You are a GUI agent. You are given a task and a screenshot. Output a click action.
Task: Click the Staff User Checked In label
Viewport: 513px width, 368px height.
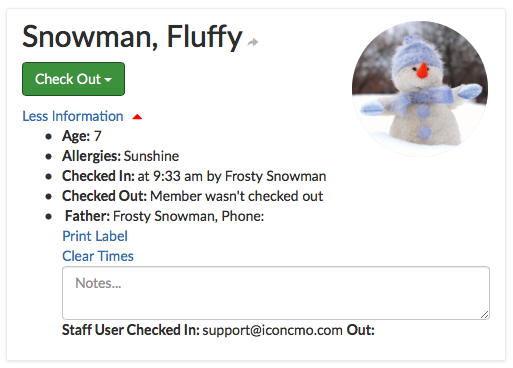tap(131, 330)
